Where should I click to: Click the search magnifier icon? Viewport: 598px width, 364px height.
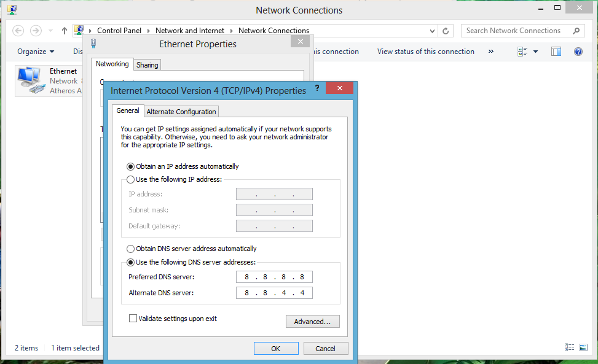tap(576, 31)
